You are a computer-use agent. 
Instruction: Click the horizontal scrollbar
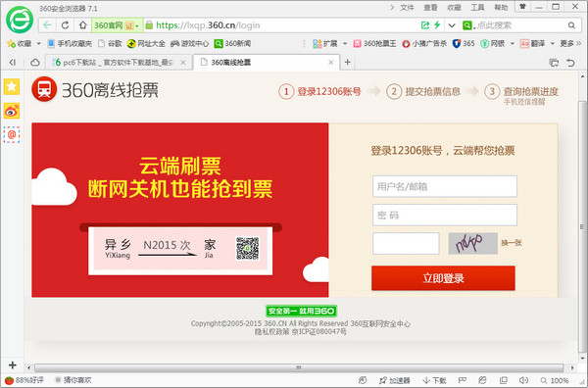pos(299,367)
